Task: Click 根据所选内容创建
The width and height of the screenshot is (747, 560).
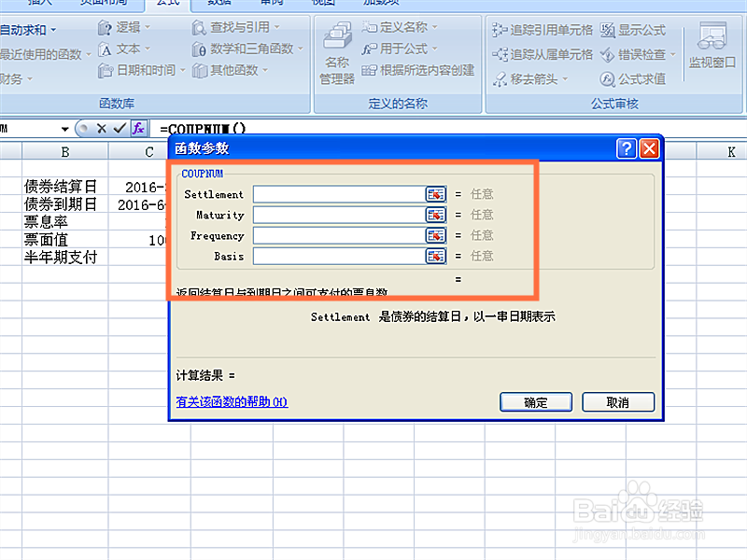Action: pos(417,71)
